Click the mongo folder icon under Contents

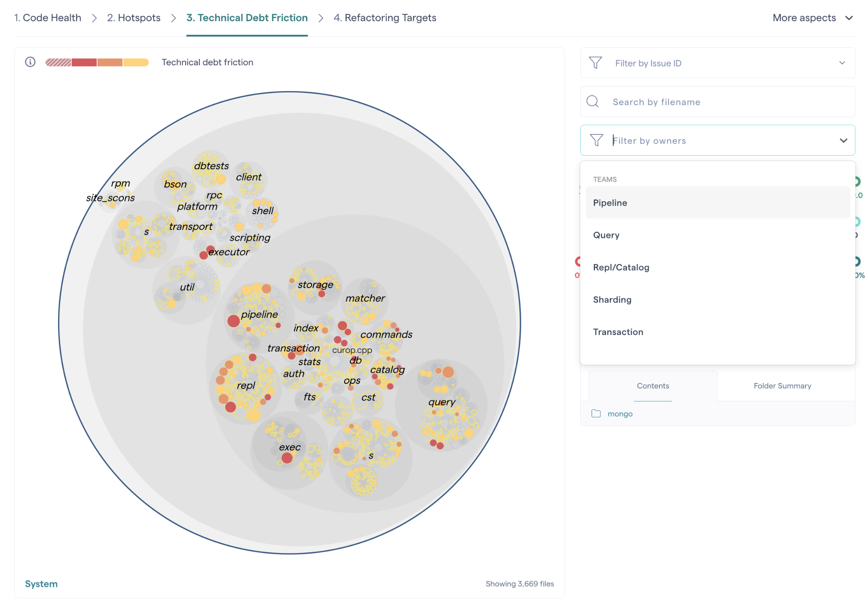pyautogui.click(x=596, y=414)
